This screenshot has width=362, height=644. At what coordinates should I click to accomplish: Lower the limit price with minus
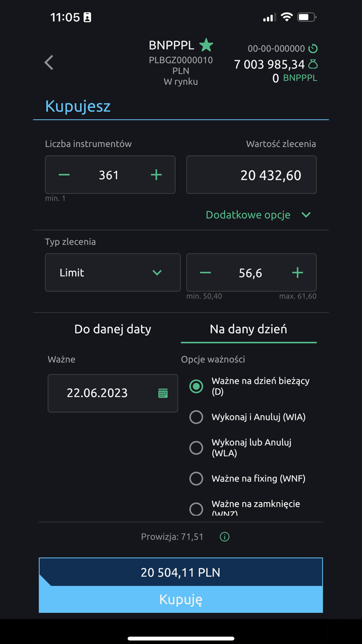205,273
